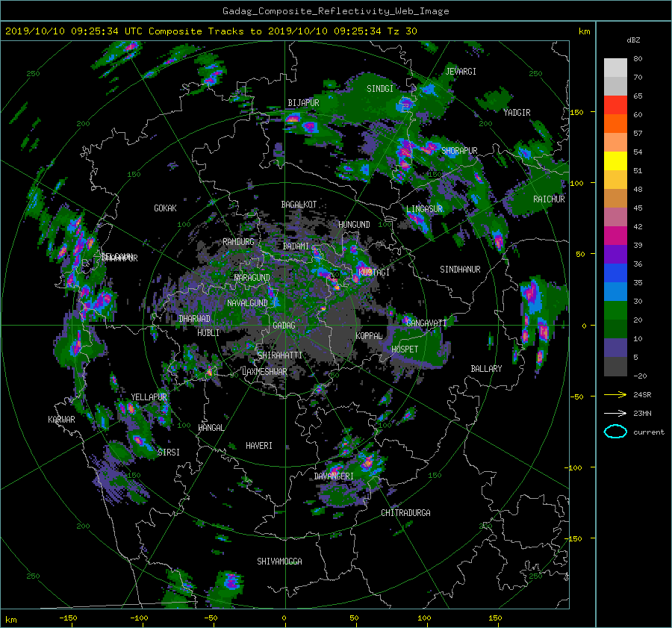Pick the white 80 dBZ color swatch
672x628 pixels.
tap(615, 67)
